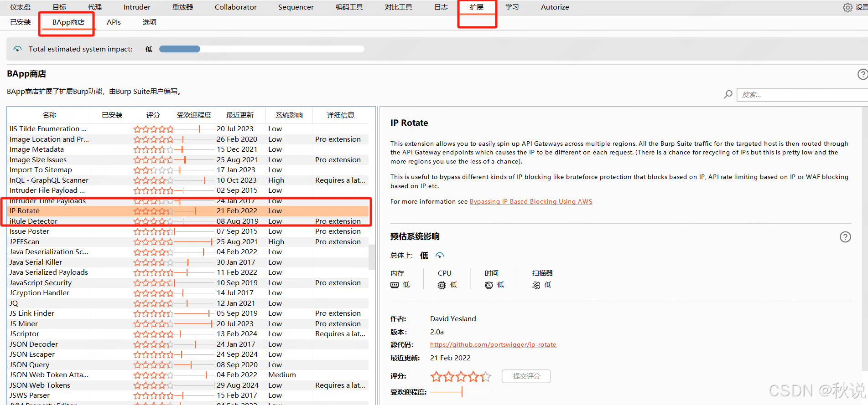This screenshot has width=868, height=405.
Task: Open the 编码工具 tab
Action: pyautogui.click(x=349, y=7)
